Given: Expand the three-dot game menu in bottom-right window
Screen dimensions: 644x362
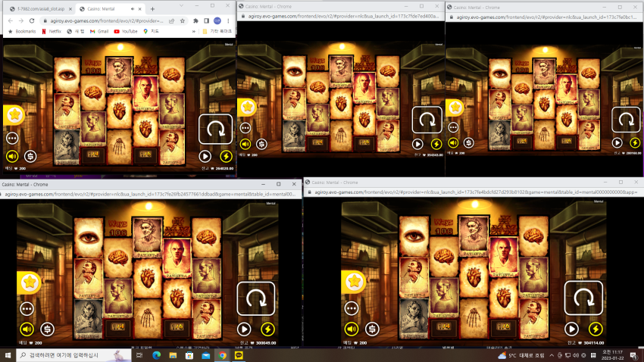Looking at the screenshot, I should pyautogui.click(x=351, y=308).
